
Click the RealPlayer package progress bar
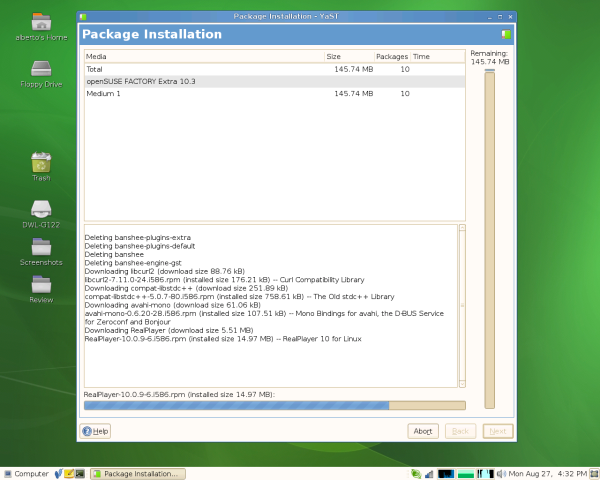click(275, 405)
